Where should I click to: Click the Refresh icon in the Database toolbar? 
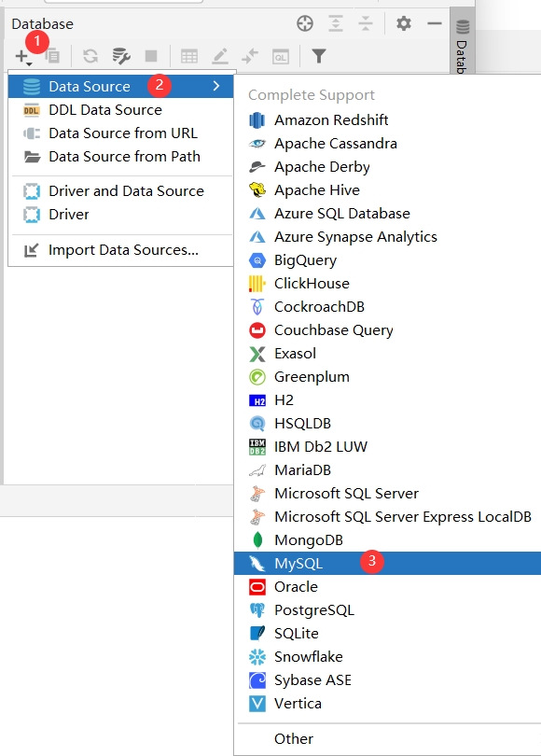pyautogui.click(x=90, y=56)
